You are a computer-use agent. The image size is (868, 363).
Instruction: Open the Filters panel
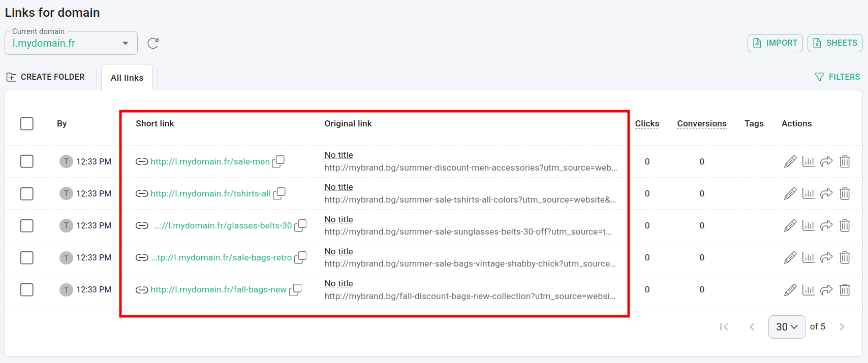pos(837,77)
